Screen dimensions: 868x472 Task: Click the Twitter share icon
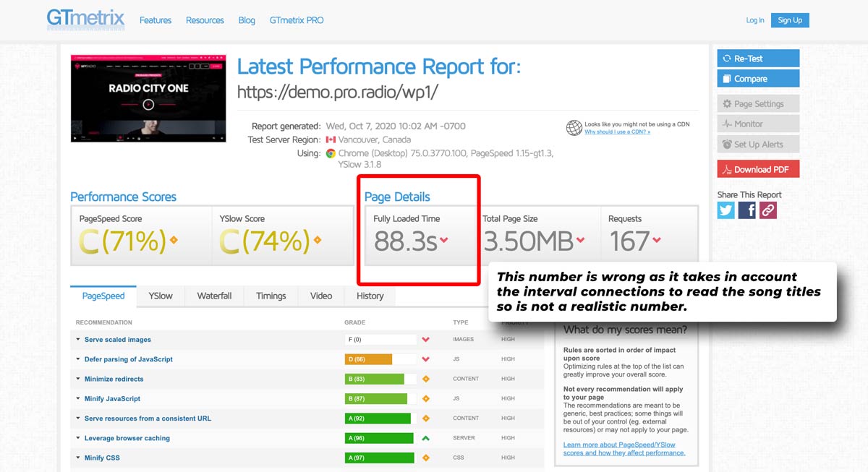[726, 210]
